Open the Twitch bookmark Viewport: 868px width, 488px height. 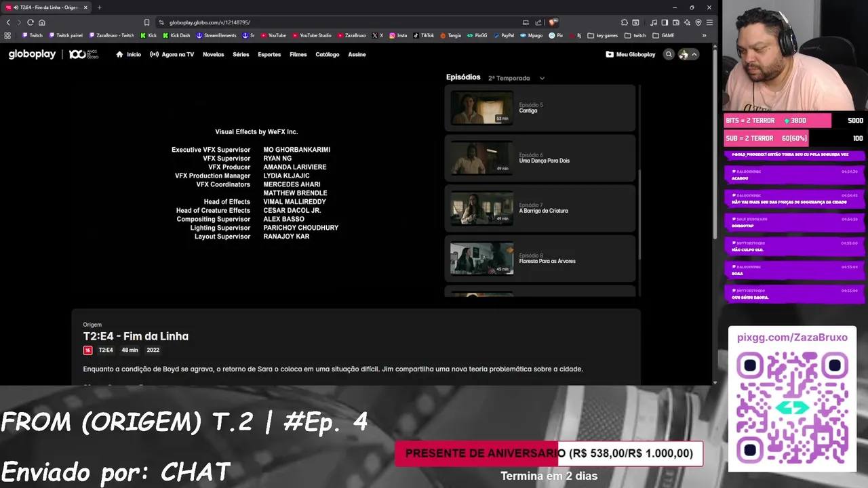pos(32,35)
